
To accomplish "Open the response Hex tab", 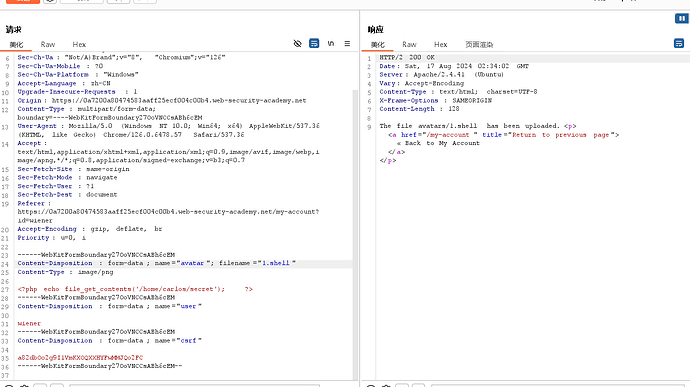I will pyautogui.click(x=440, y=44).
